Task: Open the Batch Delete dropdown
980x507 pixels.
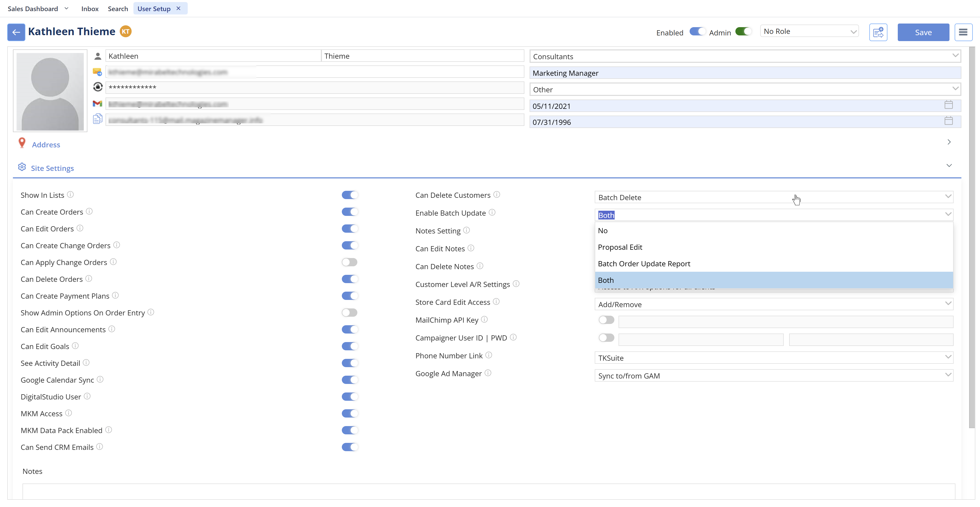Action: pyautogui.click(x=774, y=198)
